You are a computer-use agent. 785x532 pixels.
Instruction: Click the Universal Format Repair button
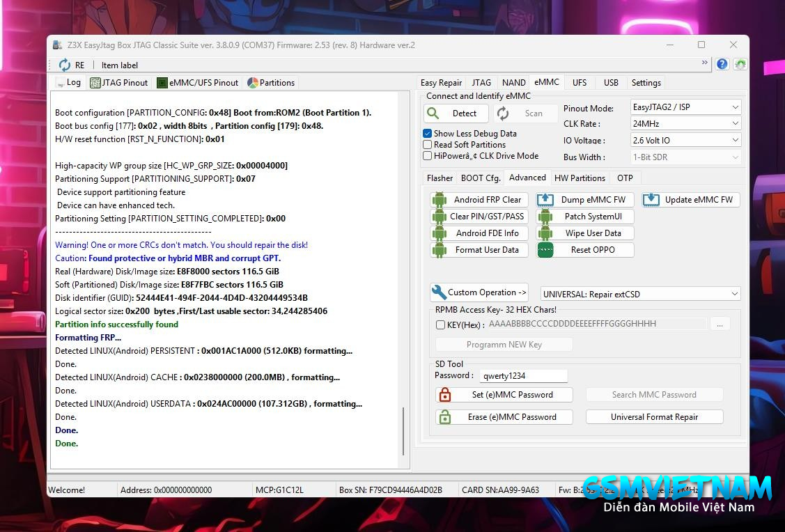[654, 417]
